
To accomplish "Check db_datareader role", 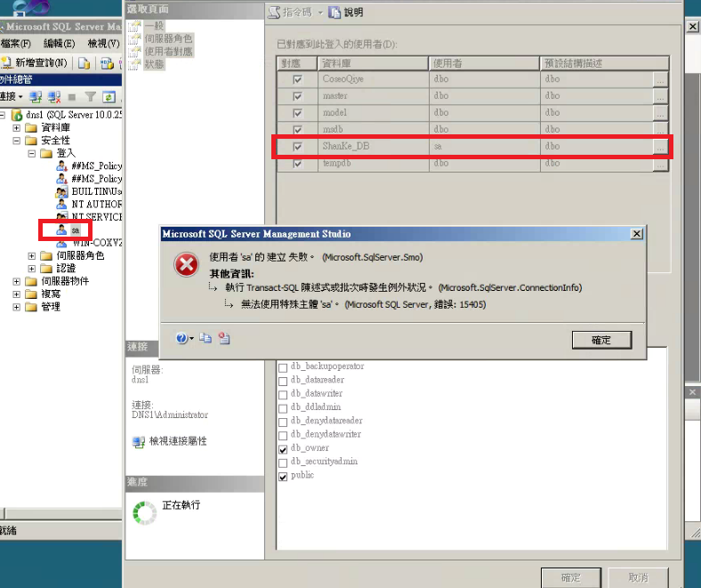I will pyautogui.click(x=283, y=382).
